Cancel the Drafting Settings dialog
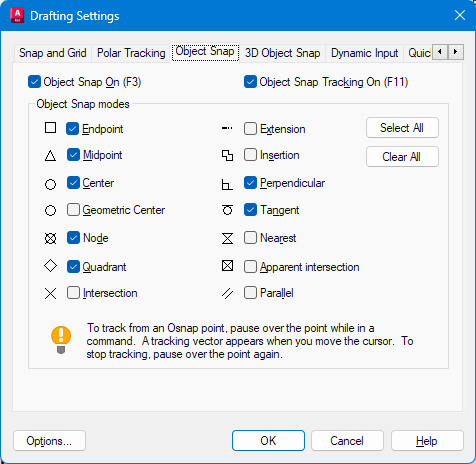 (x=347, y=441)
